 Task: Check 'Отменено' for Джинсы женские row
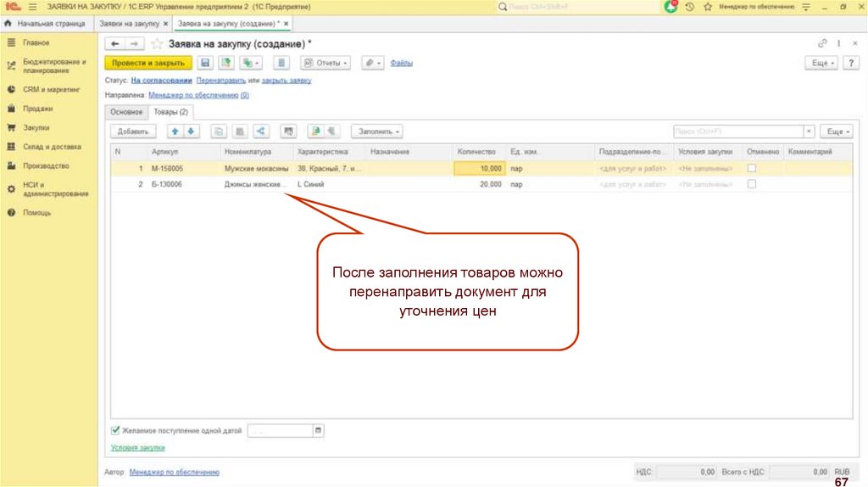(751, 184)
